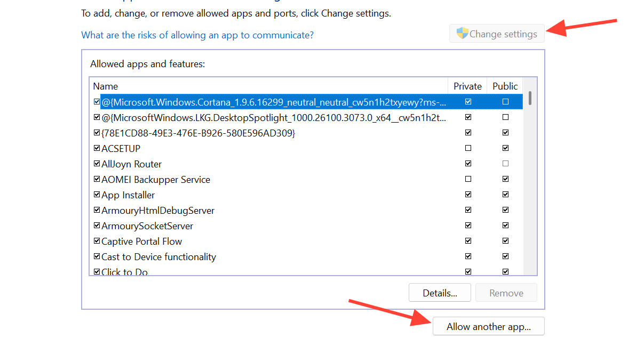Toggle the Cortana entry's enabled checkbox
Image resolution: width=644 pixels, height=362 pixels.
point(97,101)
